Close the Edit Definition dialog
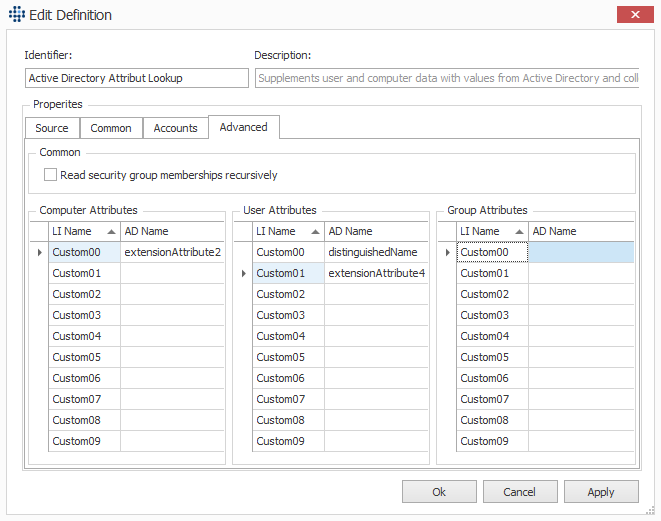 pos(635,15)
